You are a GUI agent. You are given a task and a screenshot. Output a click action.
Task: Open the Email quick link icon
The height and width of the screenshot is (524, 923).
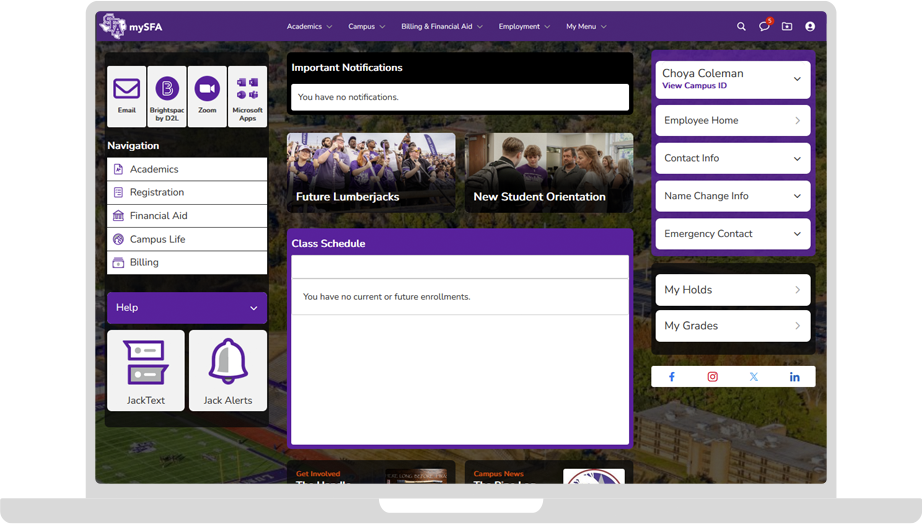coord(126,96)
